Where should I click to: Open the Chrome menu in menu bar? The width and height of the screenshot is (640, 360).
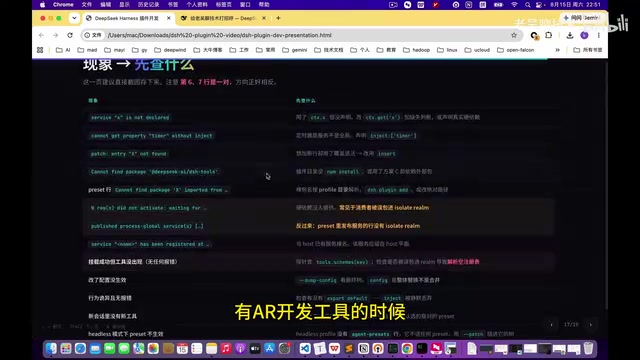[63, 4]
